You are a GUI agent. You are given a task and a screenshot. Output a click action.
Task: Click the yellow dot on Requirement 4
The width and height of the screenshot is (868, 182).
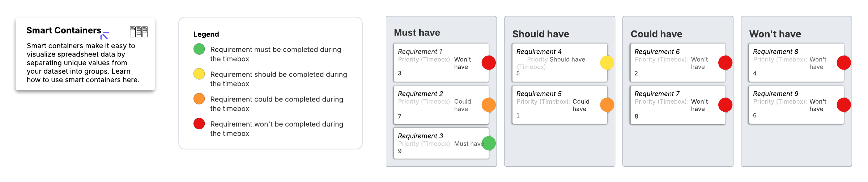(607, 63)
